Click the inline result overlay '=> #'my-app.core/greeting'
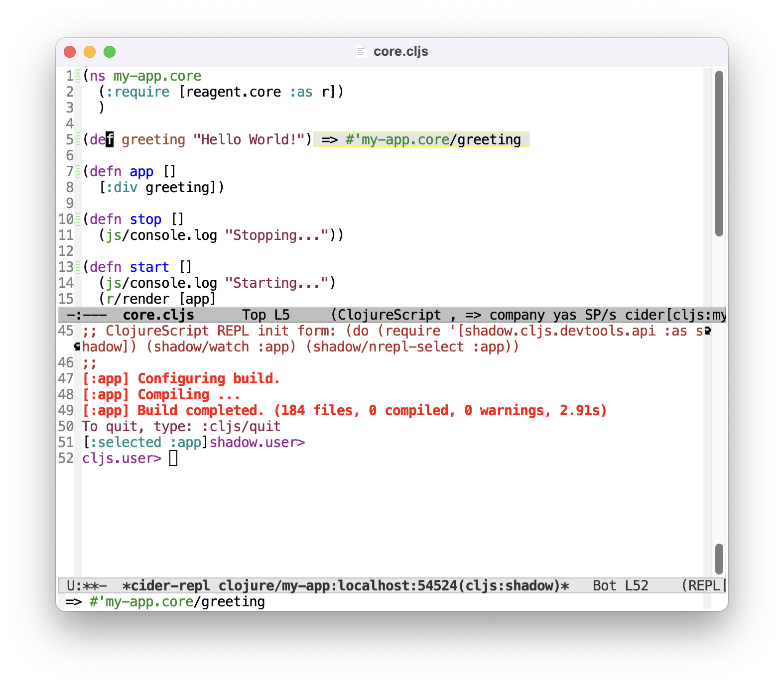The image size is (784, 685). [x=421, y=139]
